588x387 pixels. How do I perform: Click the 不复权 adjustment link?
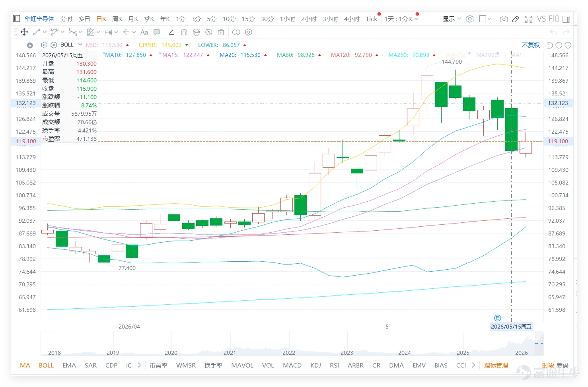coord(531,45)
